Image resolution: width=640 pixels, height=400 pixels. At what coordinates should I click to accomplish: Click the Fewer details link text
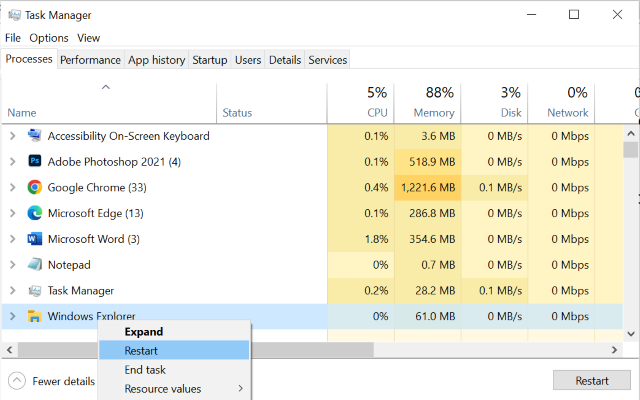tap(64, 381)
